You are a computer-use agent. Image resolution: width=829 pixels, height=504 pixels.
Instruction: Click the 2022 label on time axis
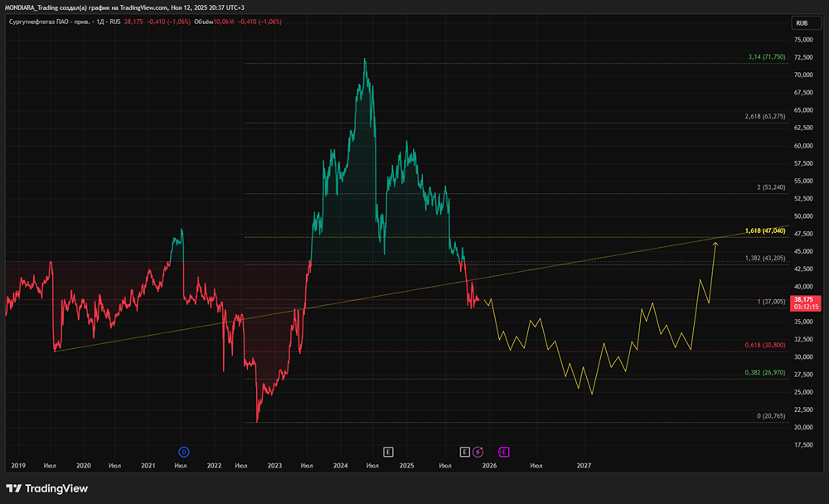point(214,465)
